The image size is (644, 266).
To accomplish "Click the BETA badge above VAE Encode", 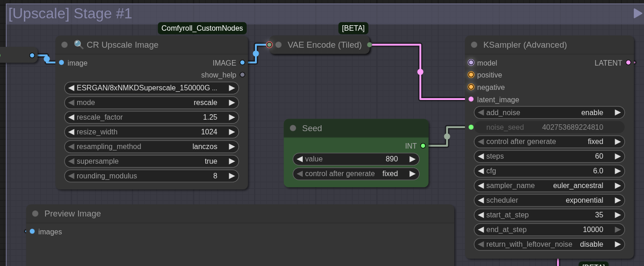I will [353, 28].
